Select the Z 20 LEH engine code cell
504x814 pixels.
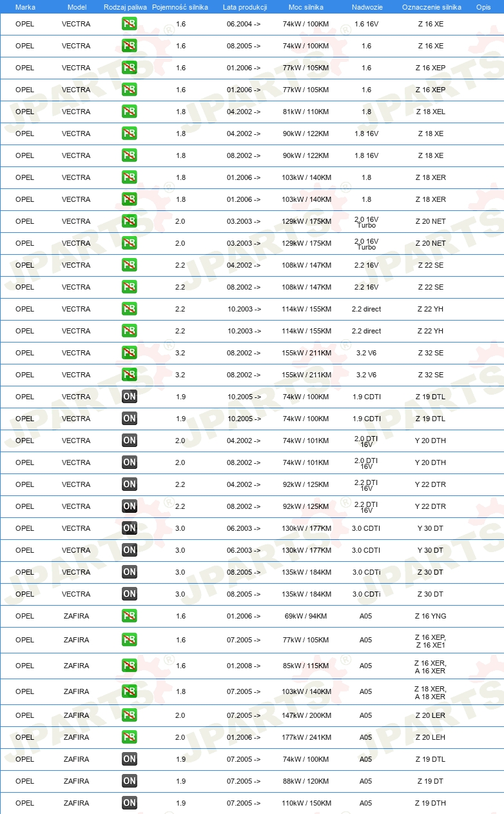tap(431, 737)
